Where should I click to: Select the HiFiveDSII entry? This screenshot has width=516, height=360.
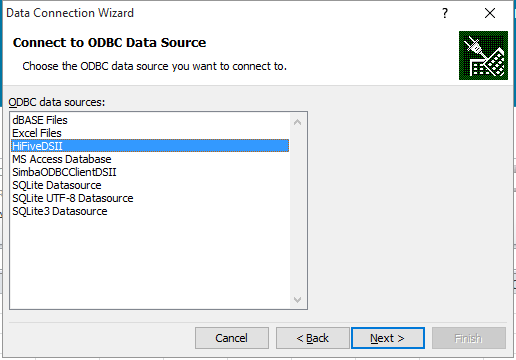pos(150,146)
